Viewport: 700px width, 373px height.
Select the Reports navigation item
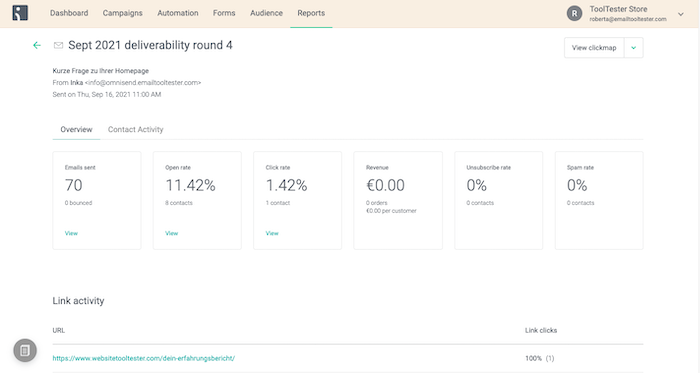click(x=311, y=13)
